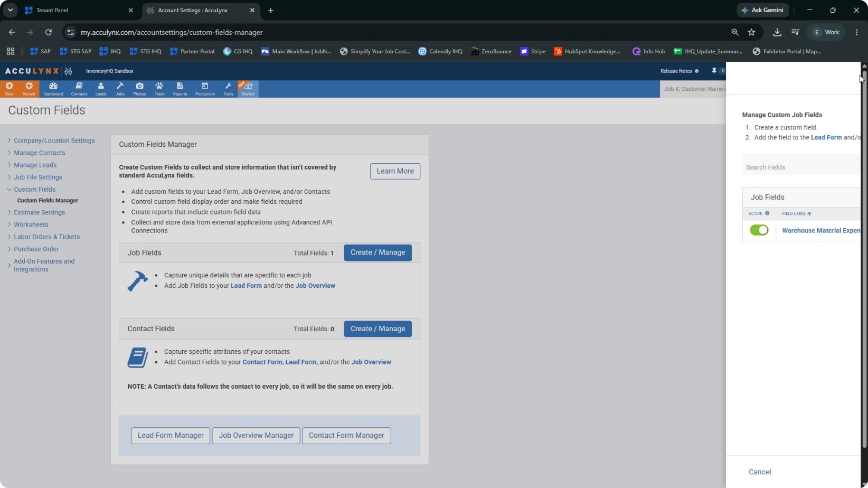This screenshot has width=868, height=488.
Task: Open the HubSpot Knowledge bookmark
Action: (x=587, y=51)
